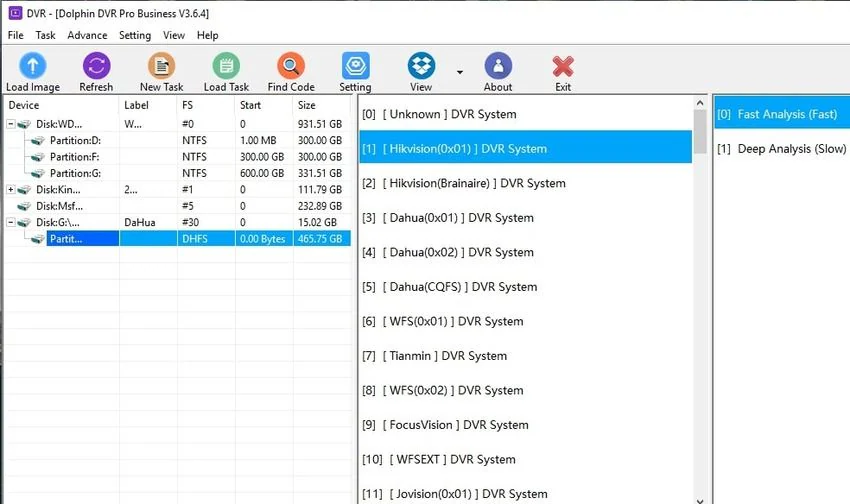
Task: Select the Partition:F: row label
Action: coord(75,157)
